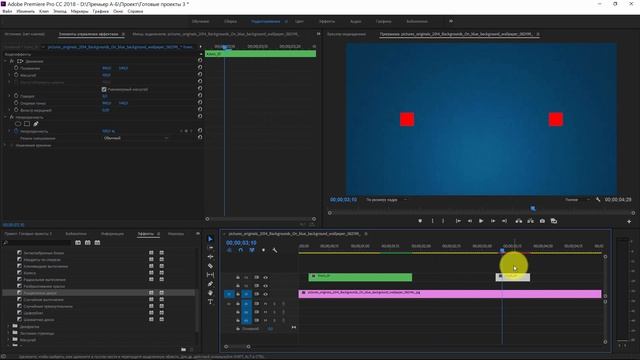Image resolution: width=640 pixels, height=360 pixels.
Task: Select the Razor tool
Action: [210, 266]
